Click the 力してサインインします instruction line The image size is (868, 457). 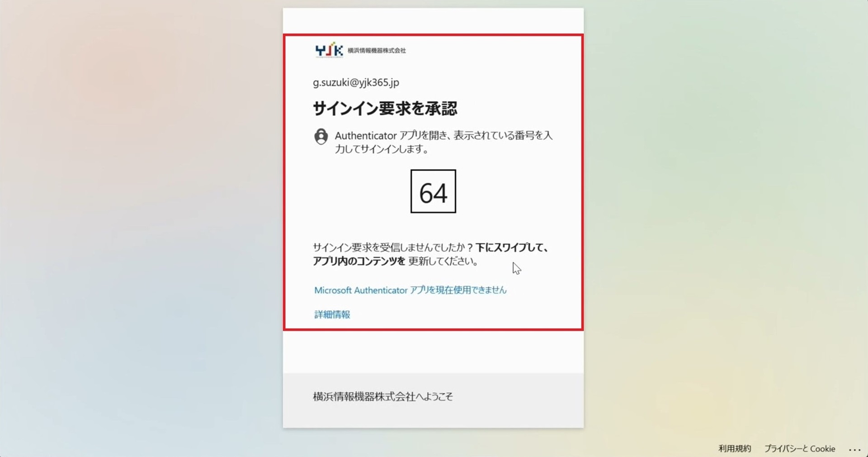pos(382,149)
